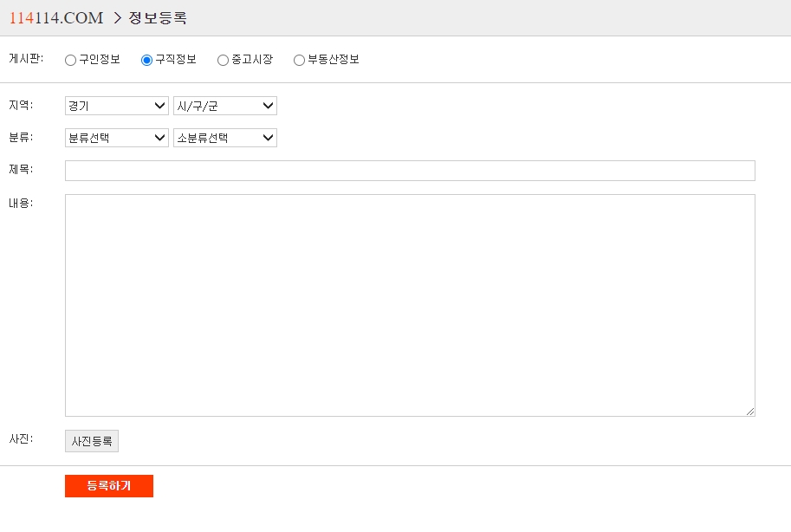Screen dimensions: 791x532
Task: Click the 제목 title input field
Action: 410,171
